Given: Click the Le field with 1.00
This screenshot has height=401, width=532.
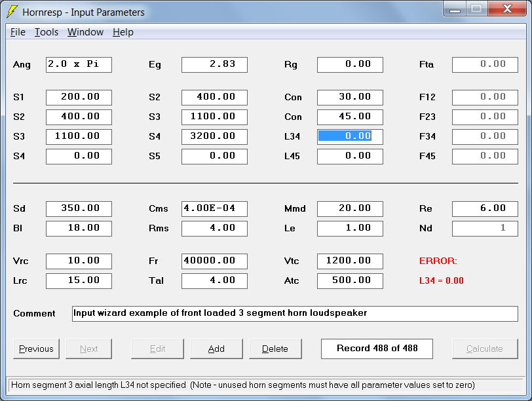Looking at the screenshot, I should click(350, 229).
